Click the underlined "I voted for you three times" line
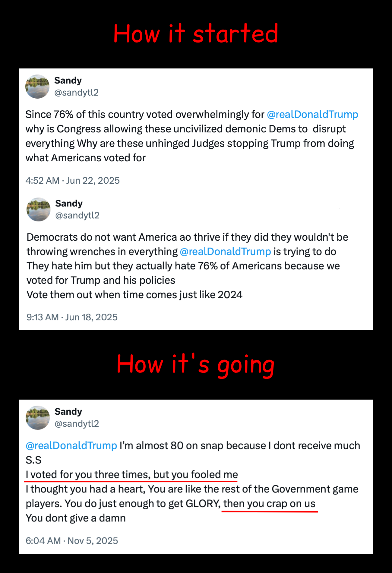Image resolution: width=392 pixels, height=573 pixels. coord(132,475)
